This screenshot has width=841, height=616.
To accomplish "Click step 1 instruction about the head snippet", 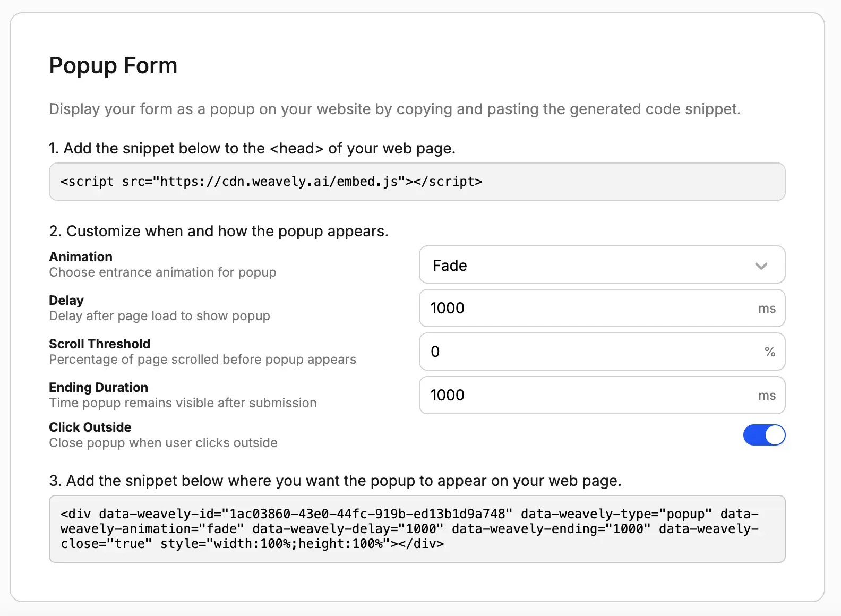I will [252, 148].
